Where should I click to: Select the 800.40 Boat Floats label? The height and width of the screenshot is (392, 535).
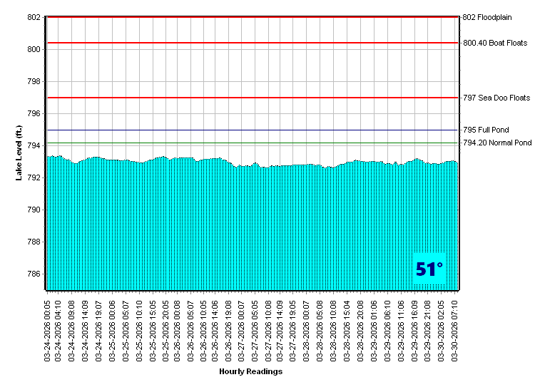(x=495, y=43)
